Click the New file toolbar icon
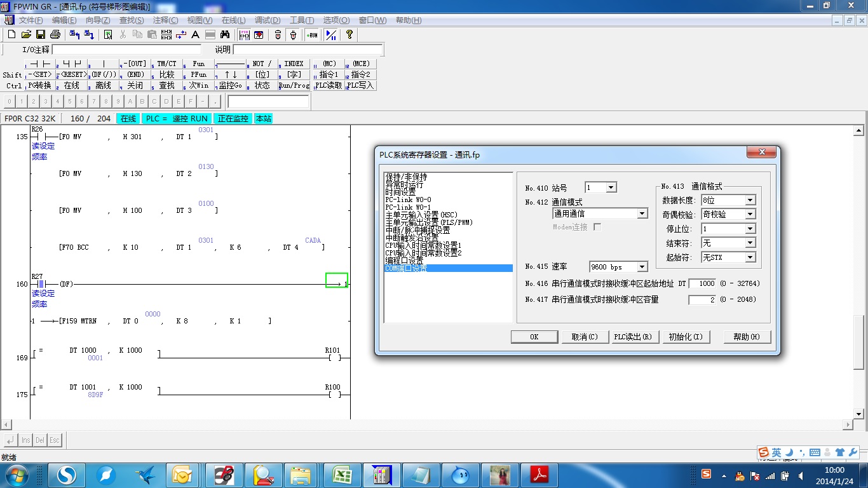Screen dimensions: 868x488 (11, 35)
